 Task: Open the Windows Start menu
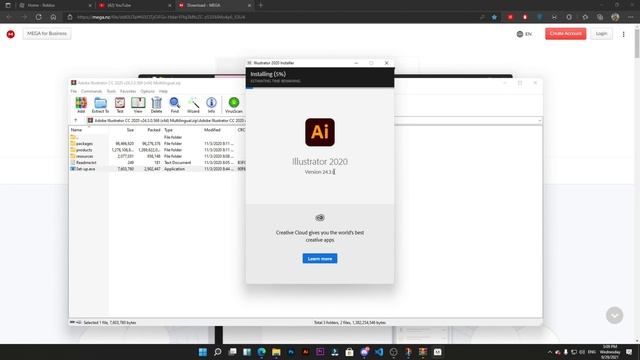(203, 352)
